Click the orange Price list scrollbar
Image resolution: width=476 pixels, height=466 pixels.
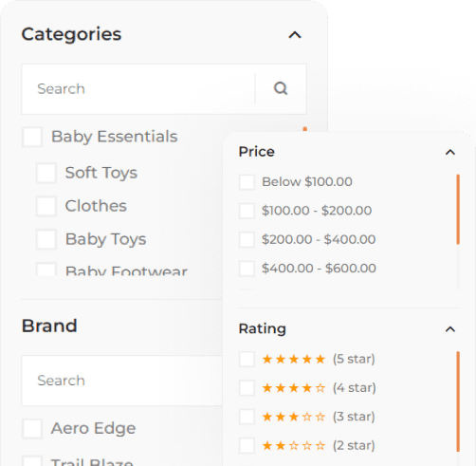click(x=458, y=209)
